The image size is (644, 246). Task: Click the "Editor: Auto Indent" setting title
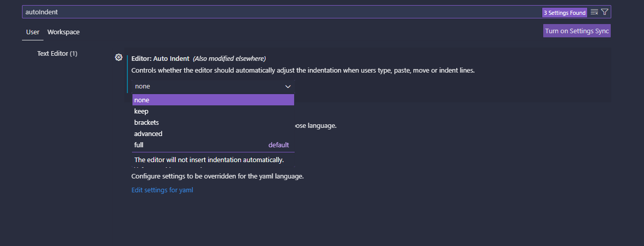point(160,58)
